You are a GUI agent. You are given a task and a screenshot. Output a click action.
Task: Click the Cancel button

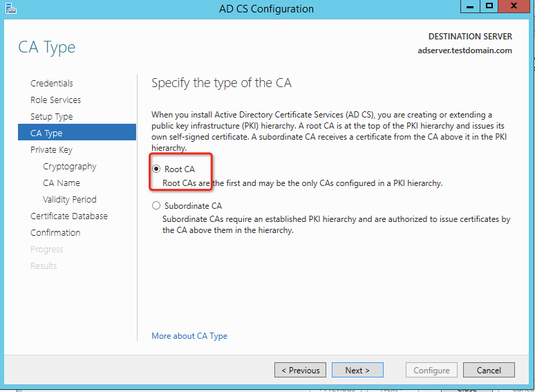pyautogui.click(x=489, y=371)
